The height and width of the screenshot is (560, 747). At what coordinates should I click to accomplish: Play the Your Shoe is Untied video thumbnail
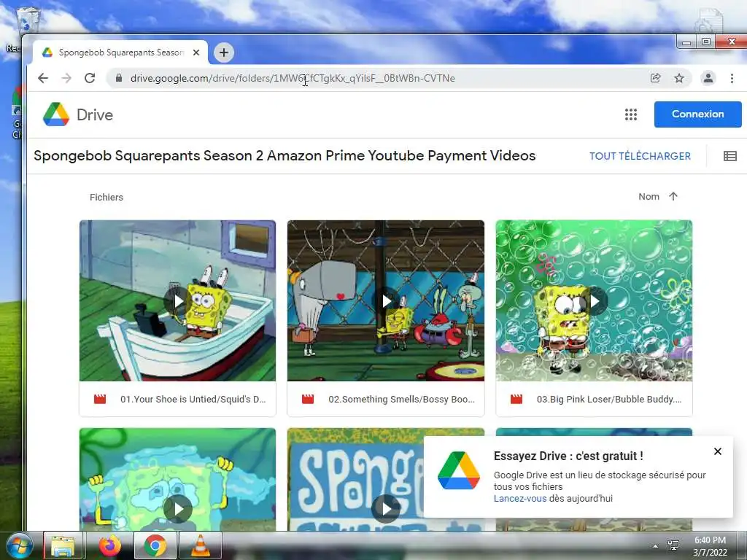(x=178, y=300)
